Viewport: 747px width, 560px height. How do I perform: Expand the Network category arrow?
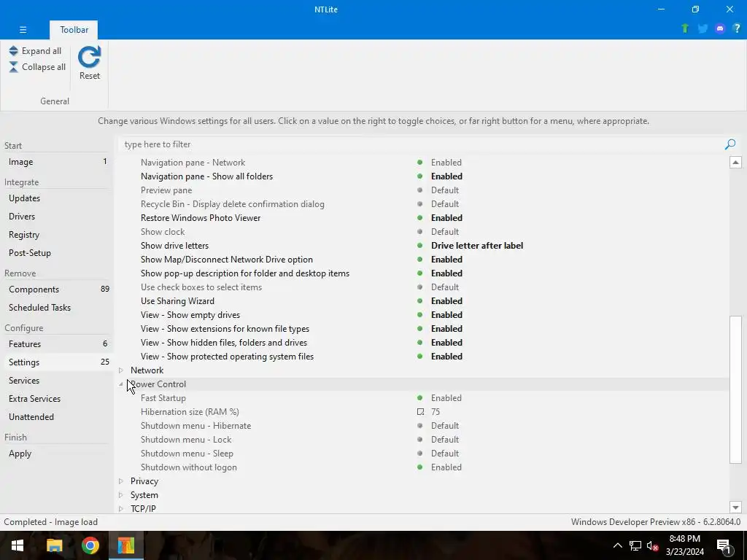coord(121,370)
